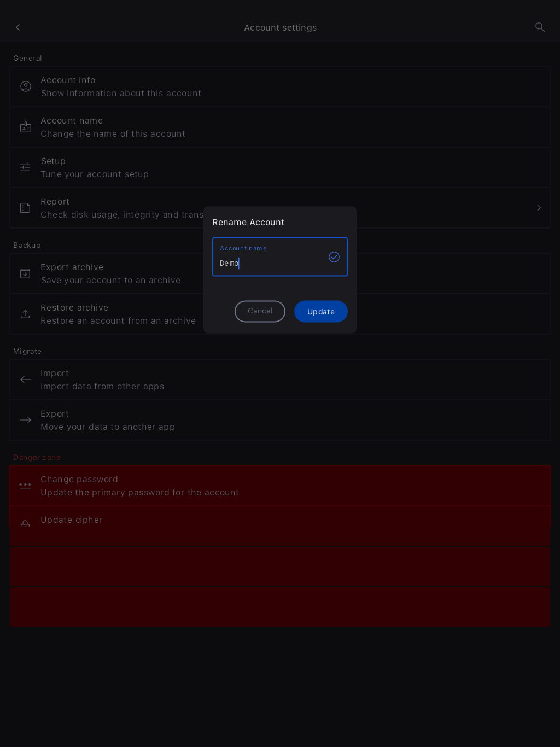Click the Restore archive upload icon
The height and width of the screenshot is (747, 560).
[x=26, y=314]
